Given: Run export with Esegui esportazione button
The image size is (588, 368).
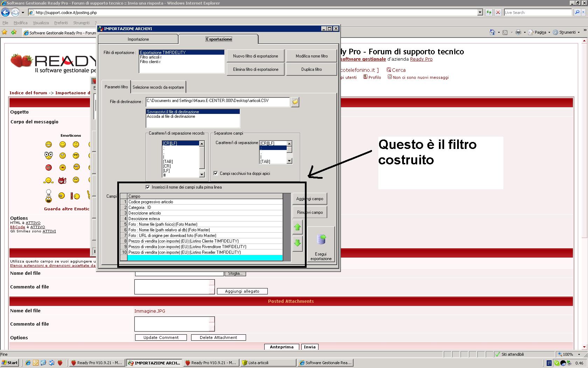Looking at the screenshot, I should click(321, 244).
